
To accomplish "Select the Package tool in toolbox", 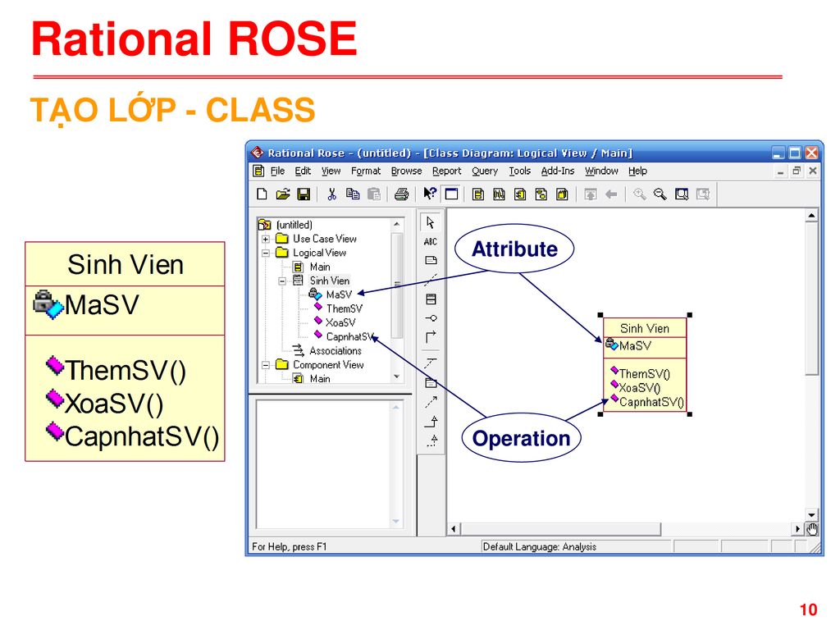I will pos(431,382).
